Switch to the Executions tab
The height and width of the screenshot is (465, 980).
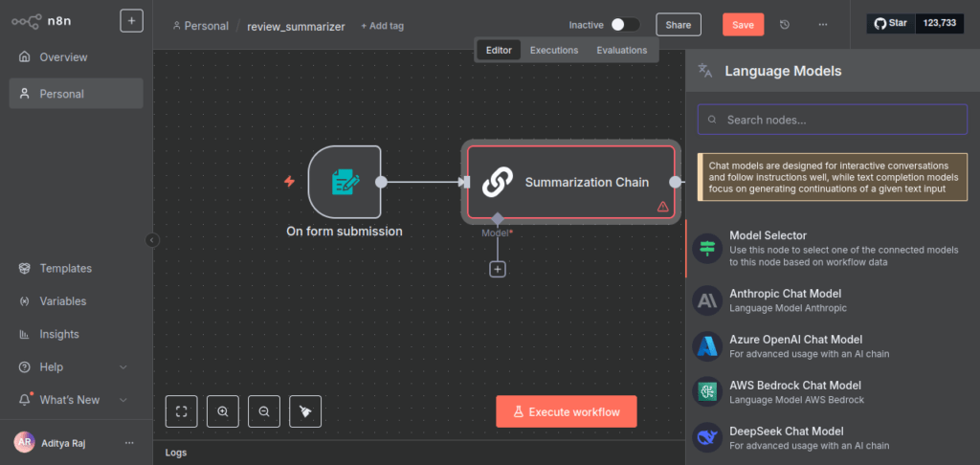[554, 50]
